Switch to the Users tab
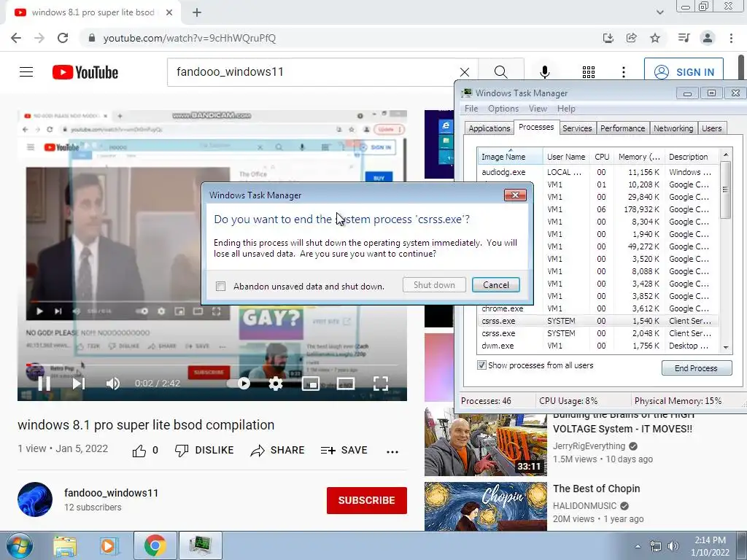The image size is (747, 560). click(x=711, y=128)
